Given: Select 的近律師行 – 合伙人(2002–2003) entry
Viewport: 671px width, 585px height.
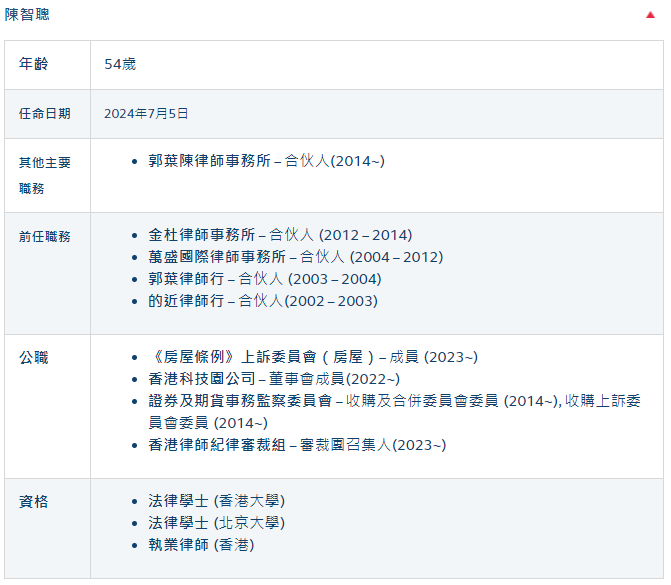Looking at the screenshot, I should [x=263, y=301].
